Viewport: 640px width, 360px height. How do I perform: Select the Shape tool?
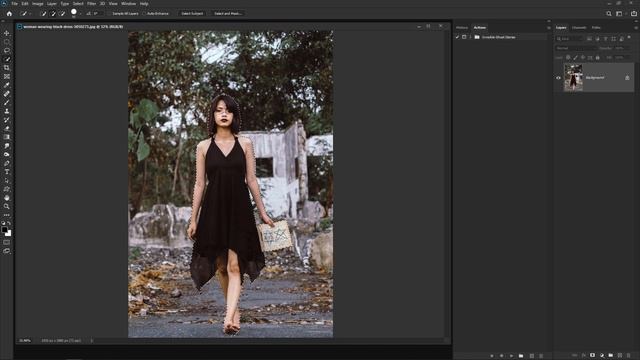pyautogui.click(x=7, y=189)
